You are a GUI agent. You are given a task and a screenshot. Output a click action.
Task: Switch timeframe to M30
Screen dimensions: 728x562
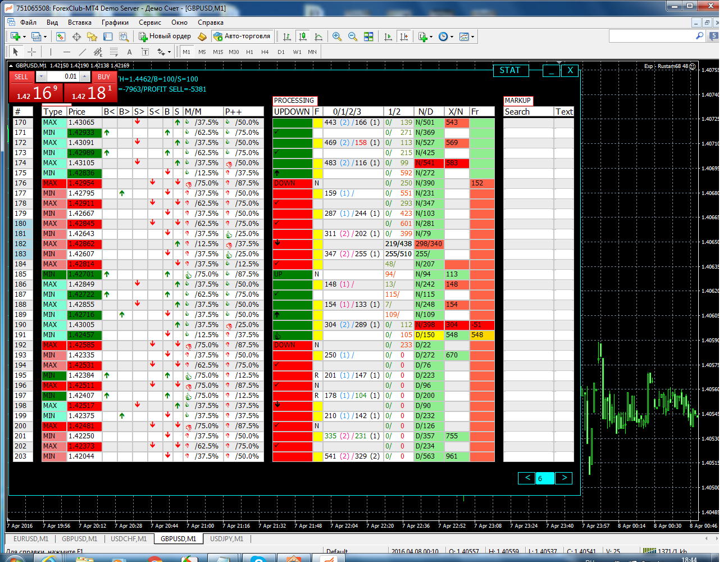pyautogui.click(x=234, y=52)
